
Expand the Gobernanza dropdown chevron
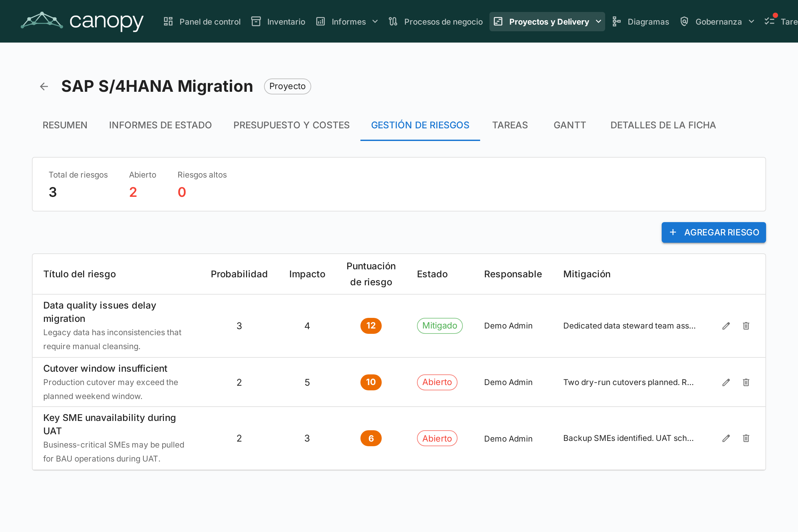click(751, 22)
